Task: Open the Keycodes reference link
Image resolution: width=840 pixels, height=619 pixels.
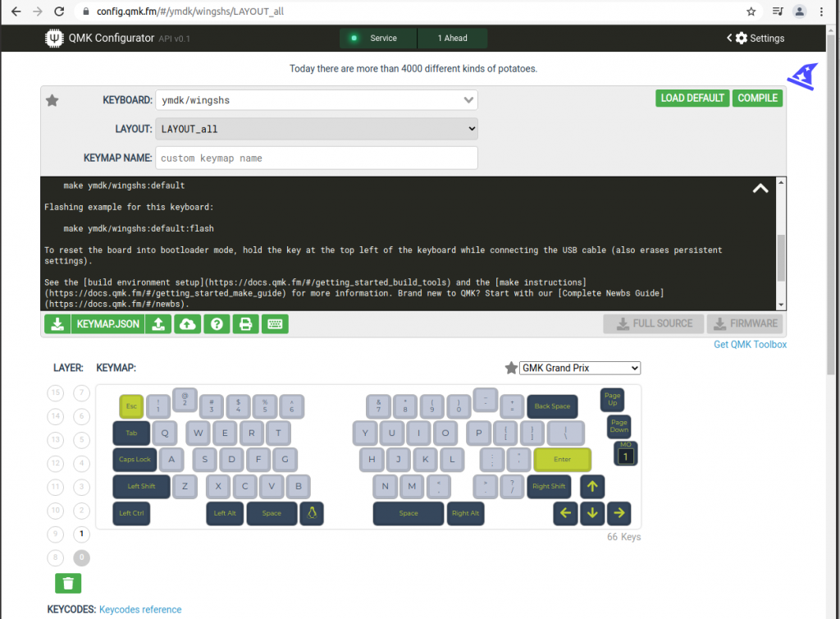Action: tap(140, 609)
